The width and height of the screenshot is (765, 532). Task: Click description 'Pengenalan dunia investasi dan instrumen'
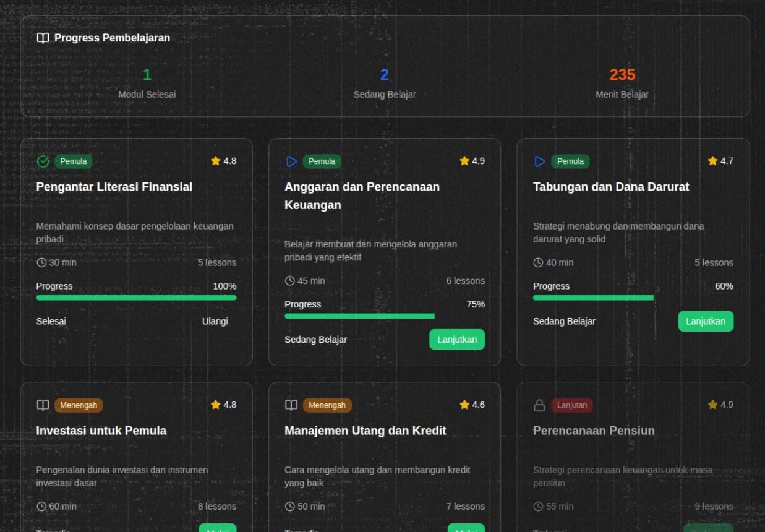click(x=122, y=476)
